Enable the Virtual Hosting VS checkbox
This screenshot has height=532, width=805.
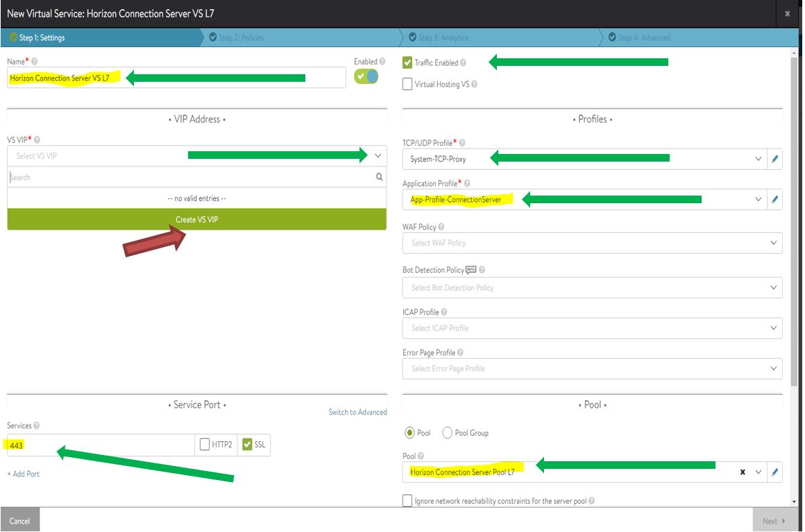coord(407,84)
